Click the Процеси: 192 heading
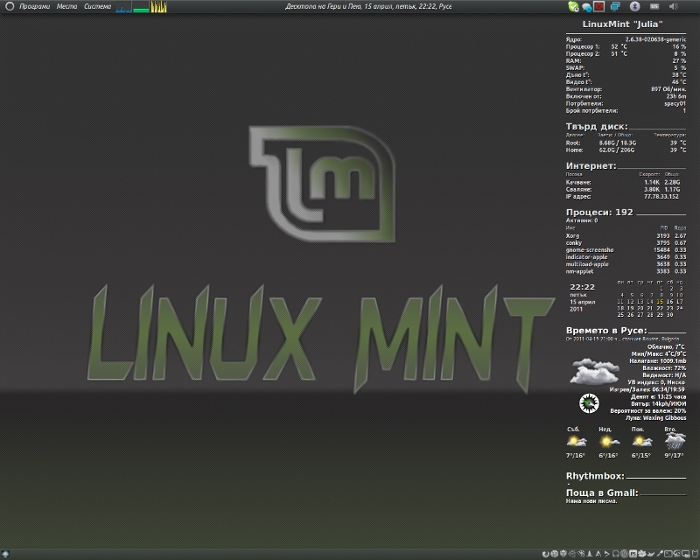 (599, 212)
